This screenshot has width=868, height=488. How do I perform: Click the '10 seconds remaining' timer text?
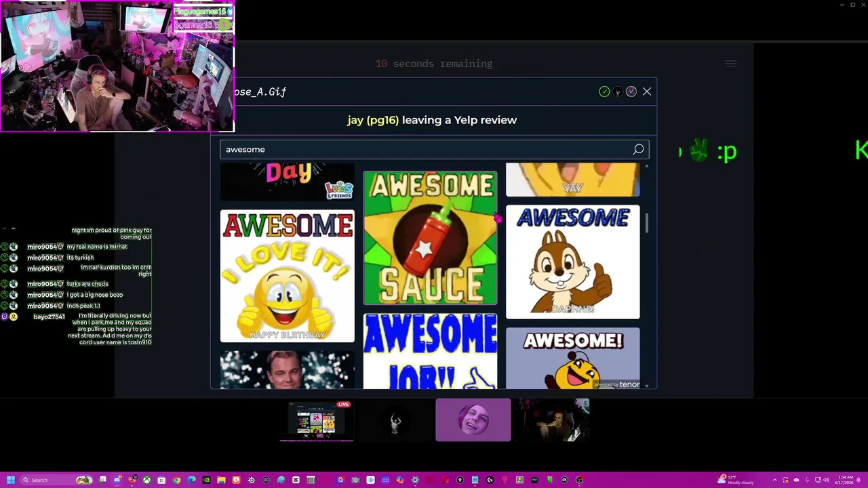click(434, 64)
